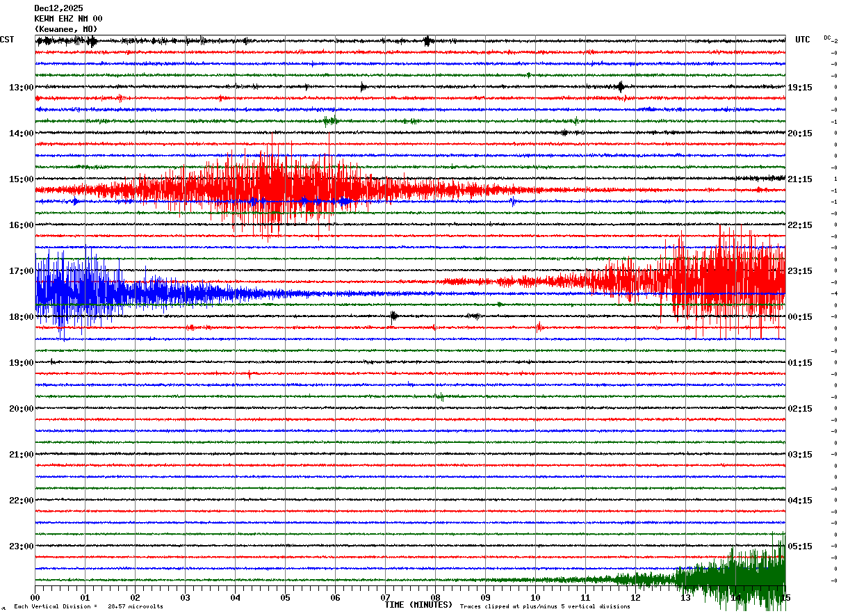This screenshot has height=616, width=841.
Task: Select the 16:00 CST time label
Action: [x=21, y=225]
